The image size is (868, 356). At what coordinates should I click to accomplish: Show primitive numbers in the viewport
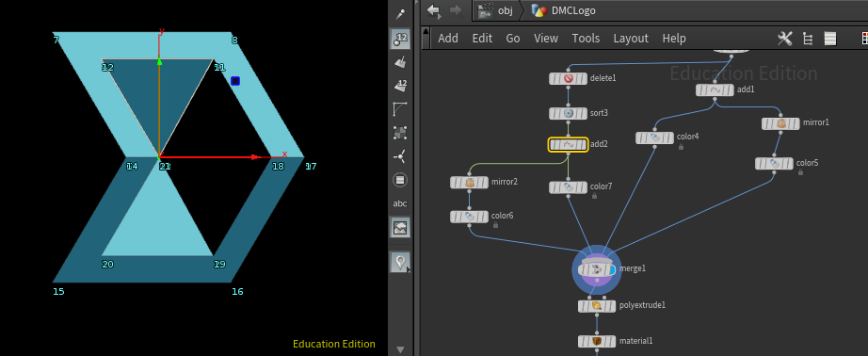click(400, 86)
